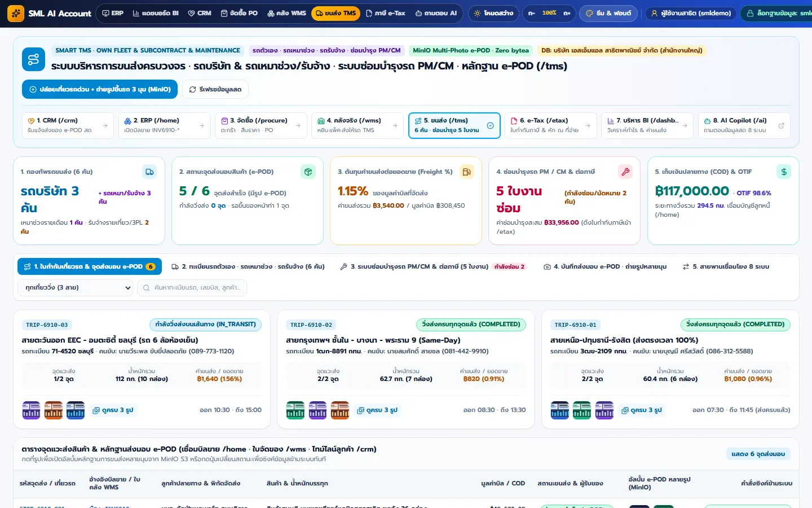Click freight value ฿1,640 (1.56%)
The image size is (812, 508).
point(219,379)
